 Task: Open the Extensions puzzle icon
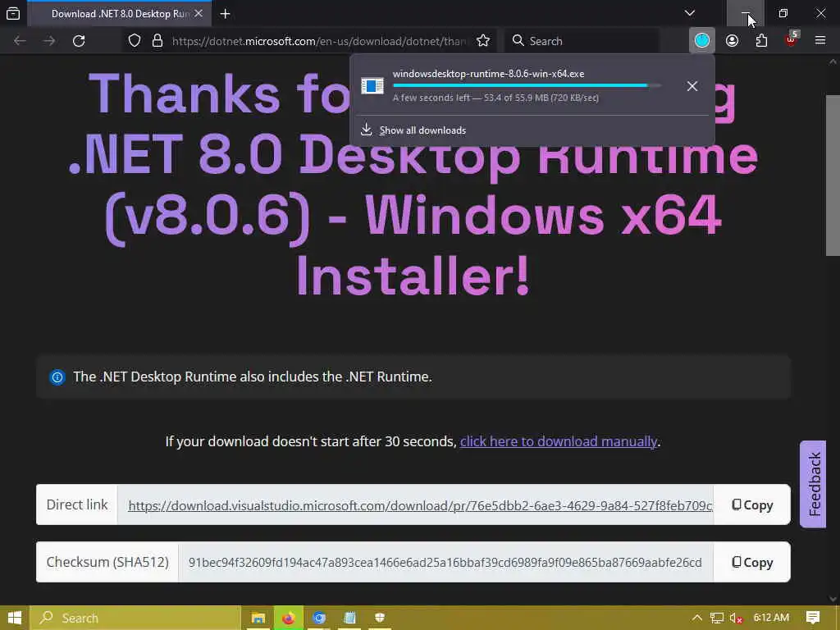[x=761, y=41]
